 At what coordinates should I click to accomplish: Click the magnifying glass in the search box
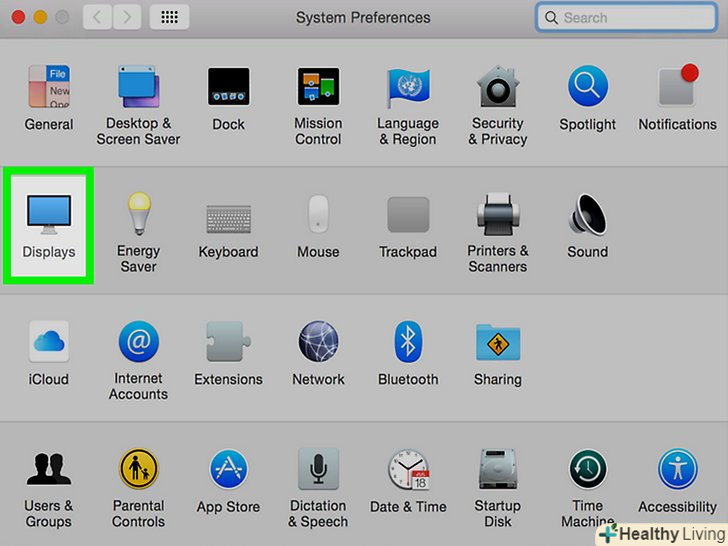[x=551, y=18]
